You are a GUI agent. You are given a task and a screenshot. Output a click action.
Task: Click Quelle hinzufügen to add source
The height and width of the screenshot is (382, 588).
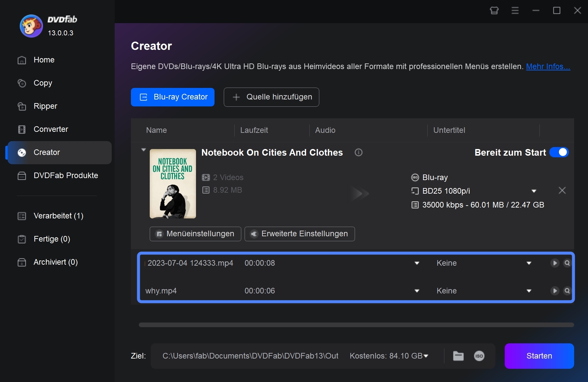[x=271, y=97]
